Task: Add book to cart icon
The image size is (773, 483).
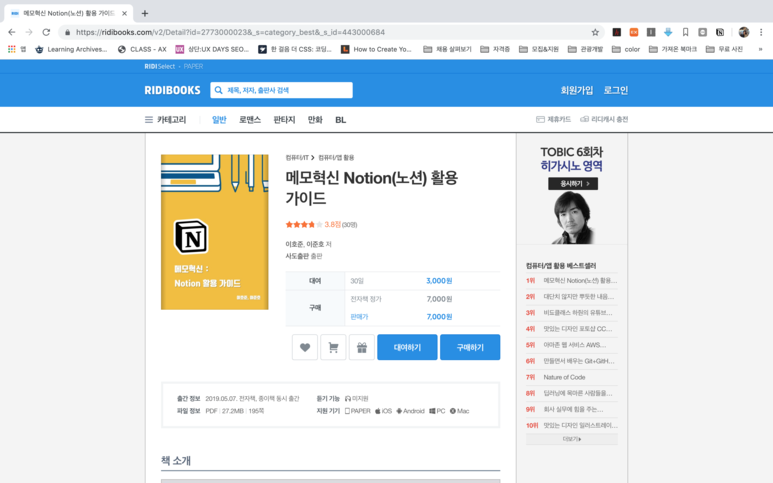Action: pyautogui.click(x=333, y=347)
